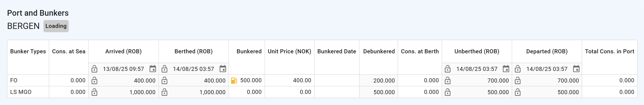Viewport: 644px width, 105px height.
Task: Open calendar picker for Berthed (ROB) date
Action: (223, 69)
